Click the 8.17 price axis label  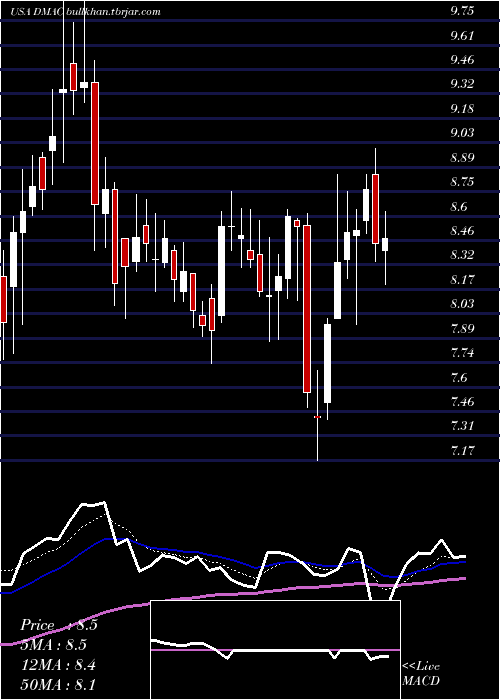(x=462, y=280)
